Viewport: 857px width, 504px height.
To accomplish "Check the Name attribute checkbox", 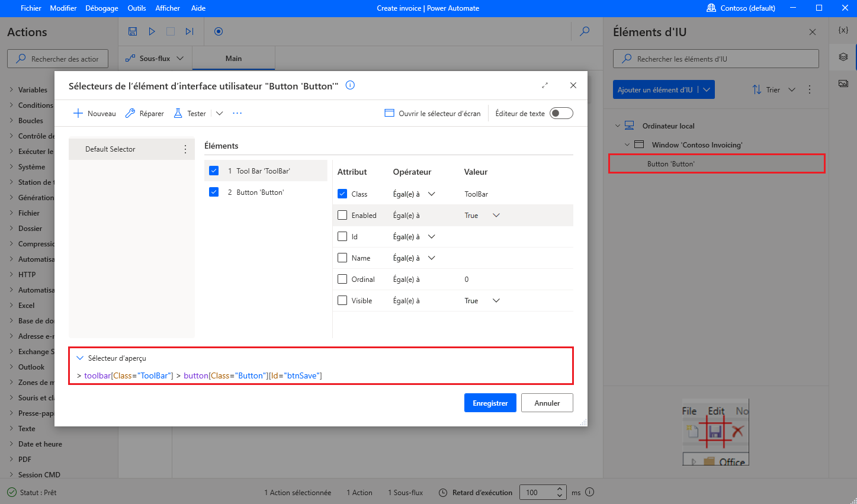I will click(x=342, y=258).
